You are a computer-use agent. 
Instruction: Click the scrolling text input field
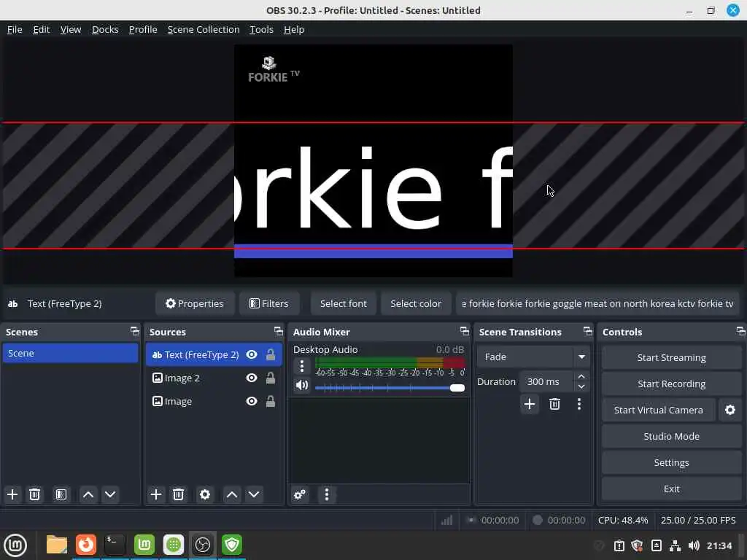597,303
